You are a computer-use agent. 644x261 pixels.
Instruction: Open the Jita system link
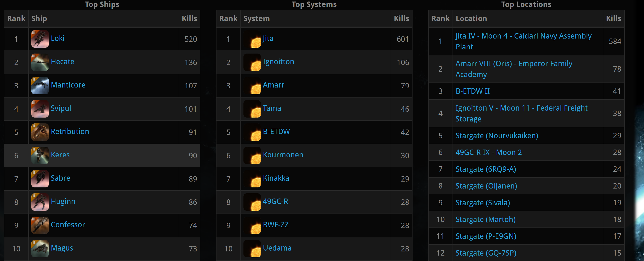pyautogui.click(x=268, y=38)
